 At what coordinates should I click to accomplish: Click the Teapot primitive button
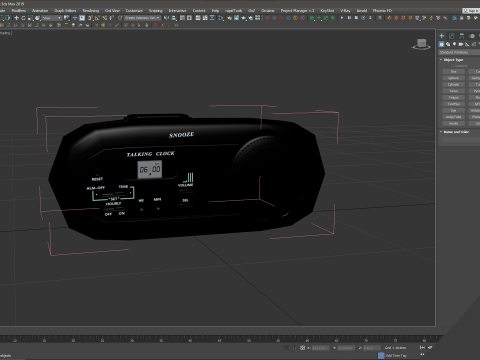(x=454, y=97)
